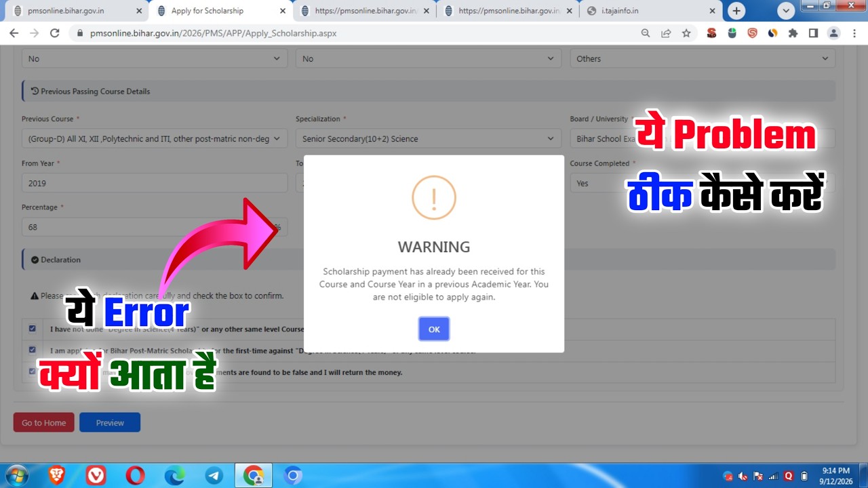Viewport: 868px width, 488px height.
Task: Dismiss the warning with the OK button
Action: coord(434,329)
